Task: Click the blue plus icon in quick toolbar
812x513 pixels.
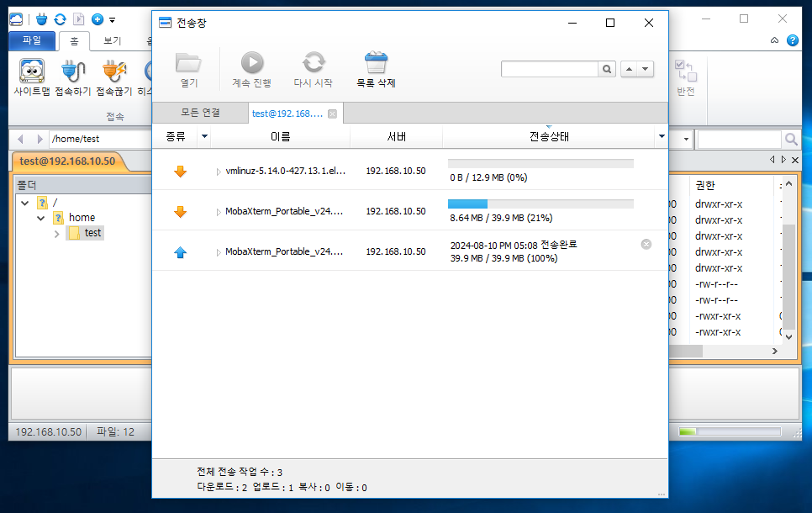Action: (98, 19)
